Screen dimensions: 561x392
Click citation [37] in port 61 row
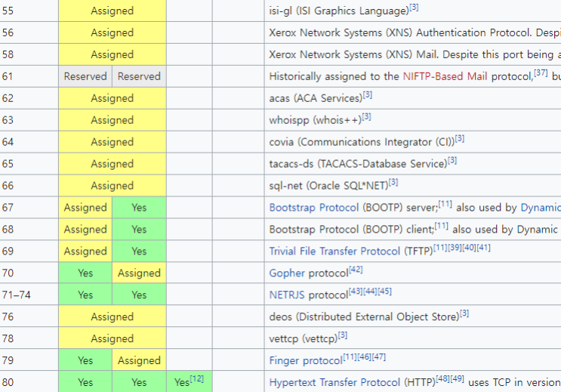[x=541, y=73]
